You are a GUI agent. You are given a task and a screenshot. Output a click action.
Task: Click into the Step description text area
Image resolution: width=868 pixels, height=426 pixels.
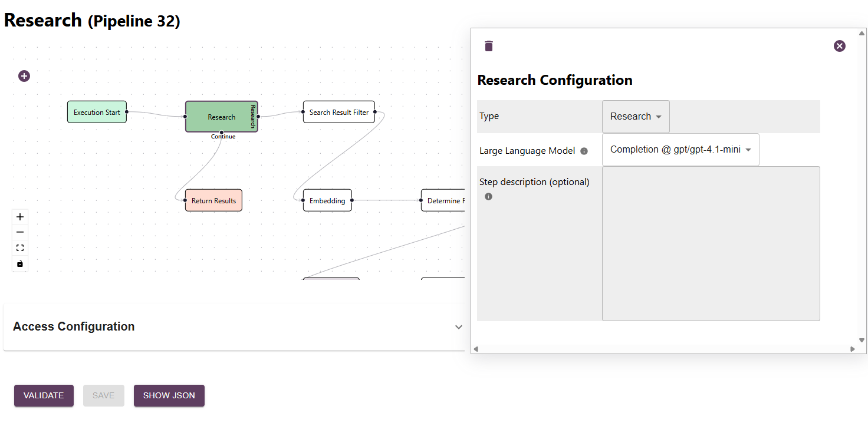click(711, 243)
